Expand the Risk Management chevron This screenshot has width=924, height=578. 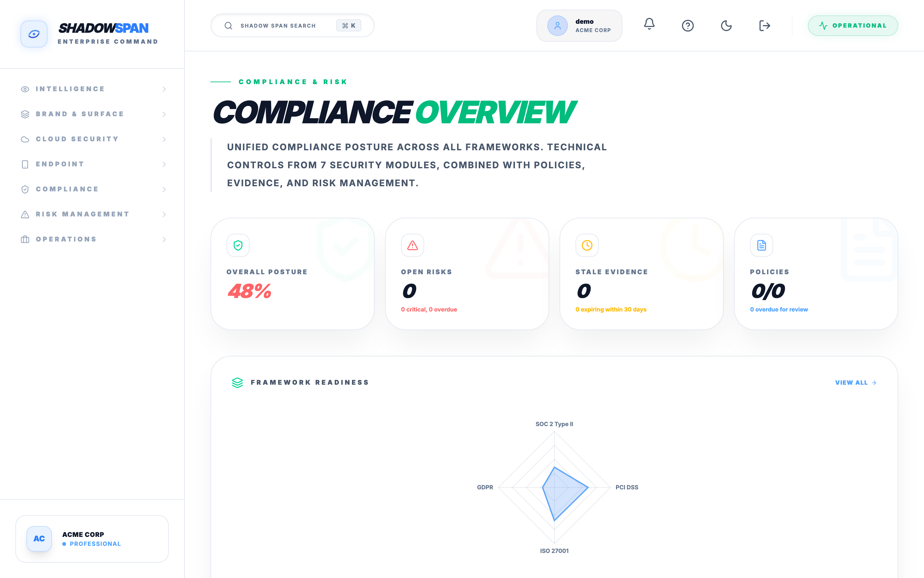pyautogui.click(x=164, y=214)
